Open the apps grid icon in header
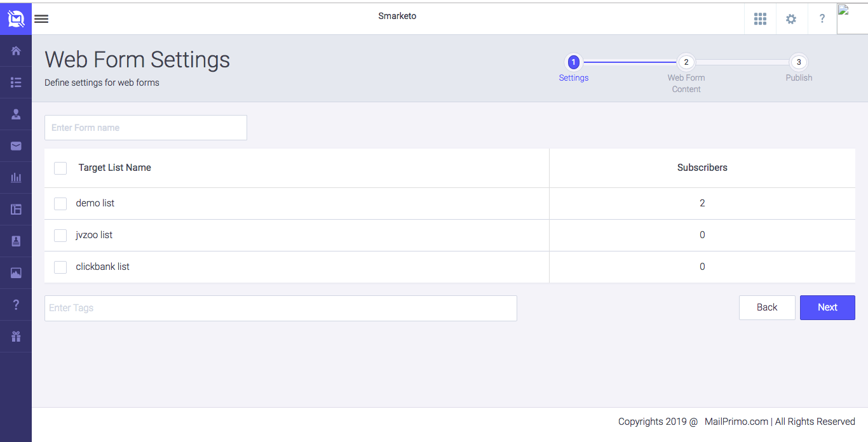The width and height of the screenshot is (868, 442). click(x=760, y=19)
